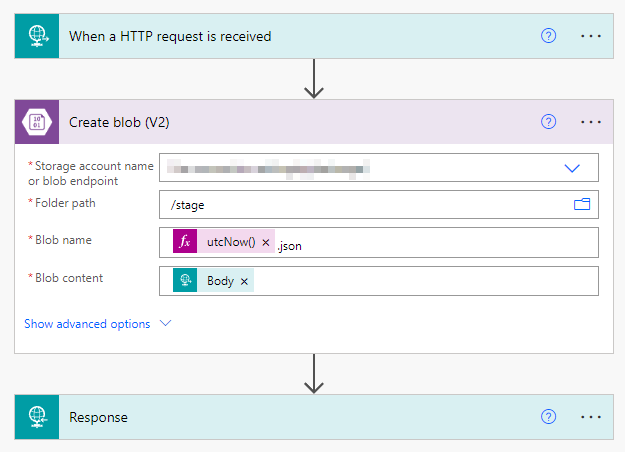Click the Show advanced options link
625x452 pixels.
click(x=87, y=324)
